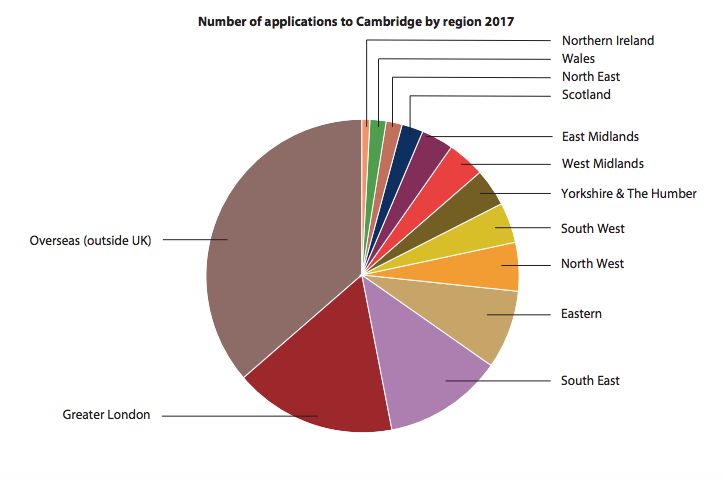Viewport: 723px width, 480px height.
Task: Click the Greater London label
Action: pyautogui.click(x=106, y=415)
